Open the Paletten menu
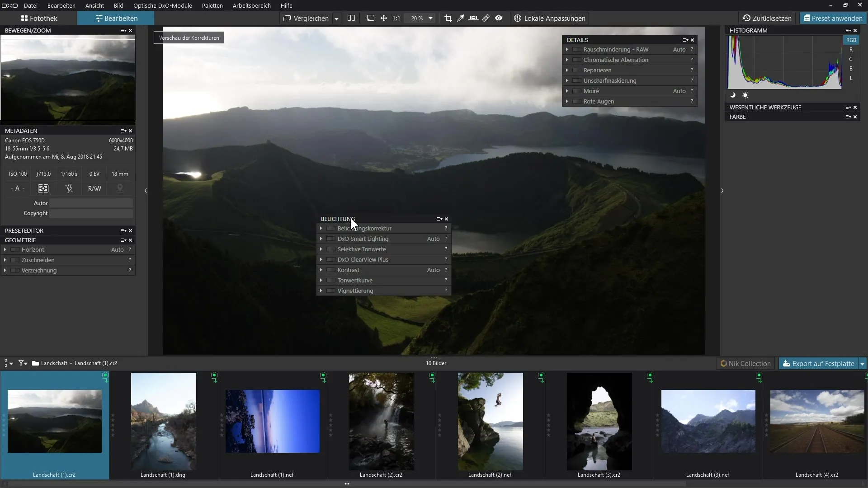This screenshot has width=868, height=488. click(x=212, y=5)
